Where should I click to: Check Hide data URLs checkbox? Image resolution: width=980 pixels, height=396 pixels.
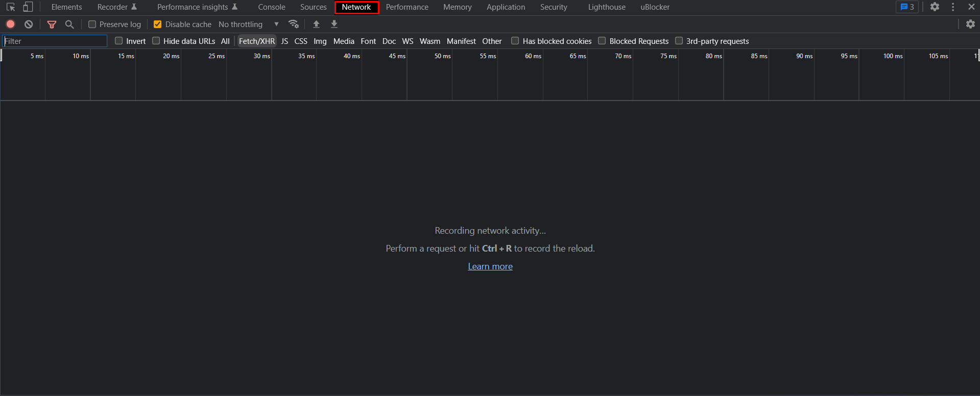(x=156, y=41)
